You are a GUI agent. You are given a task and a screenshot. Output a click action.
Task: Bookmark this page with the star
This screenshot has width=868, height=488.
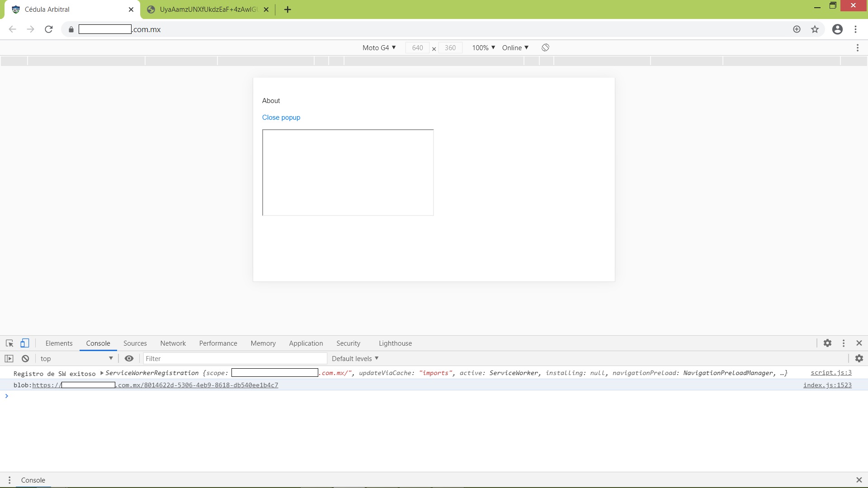pyautogui.click(x=815, y=29)
